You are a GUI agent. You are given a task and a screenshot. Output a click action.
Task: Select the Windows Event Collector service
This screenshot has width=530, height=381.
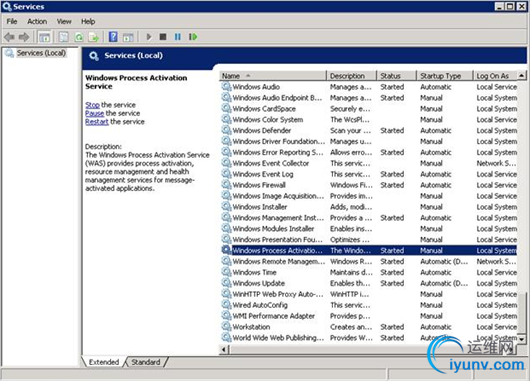369,163
